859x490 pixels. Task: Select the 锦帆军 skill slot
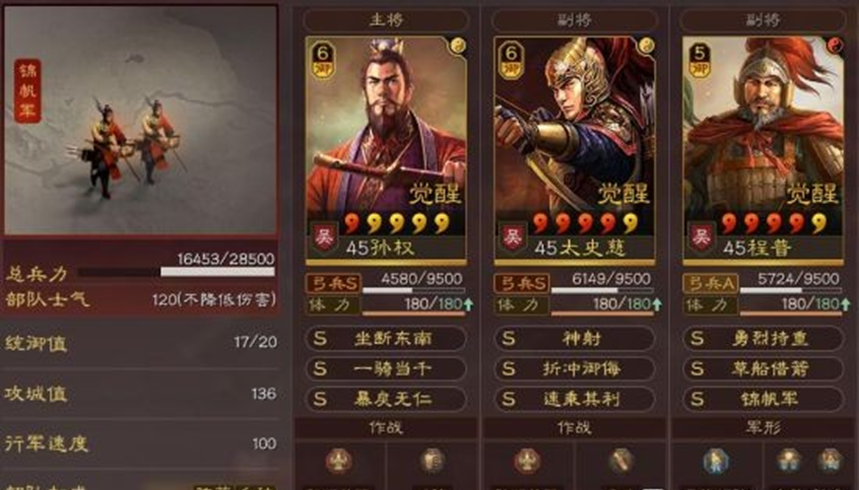coord(763,399)
